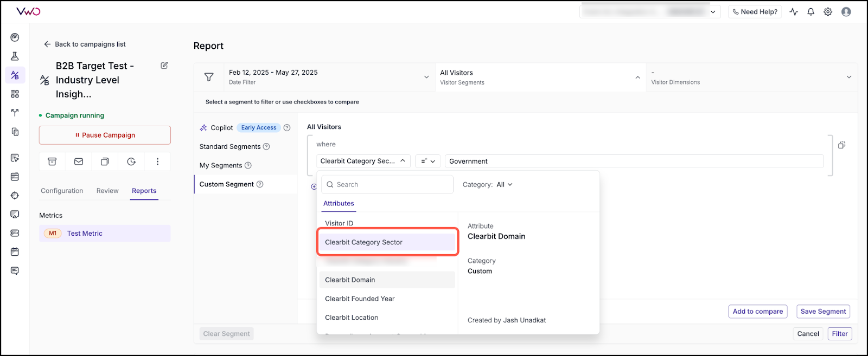Choose Clearbit Category Sector attribute
868x356 pixels.
point(387,242)
